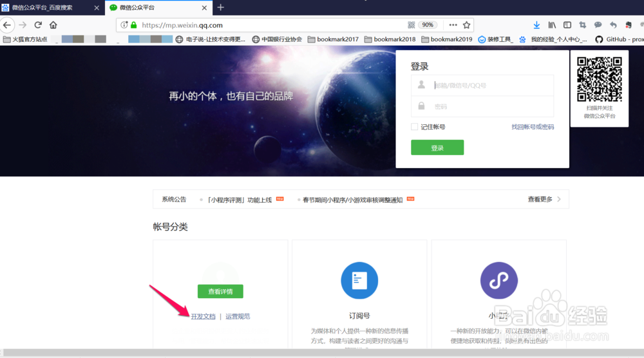The height and width of the screenshot is (358, 644).
Task: Expand the bookmark2018 folder
Action: 390,39
